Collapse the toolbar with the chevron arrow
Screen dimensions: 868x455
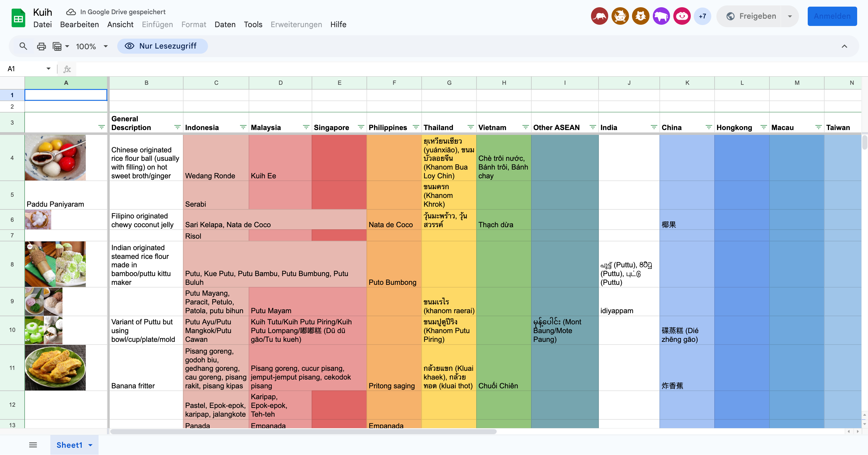coord(844,46)
